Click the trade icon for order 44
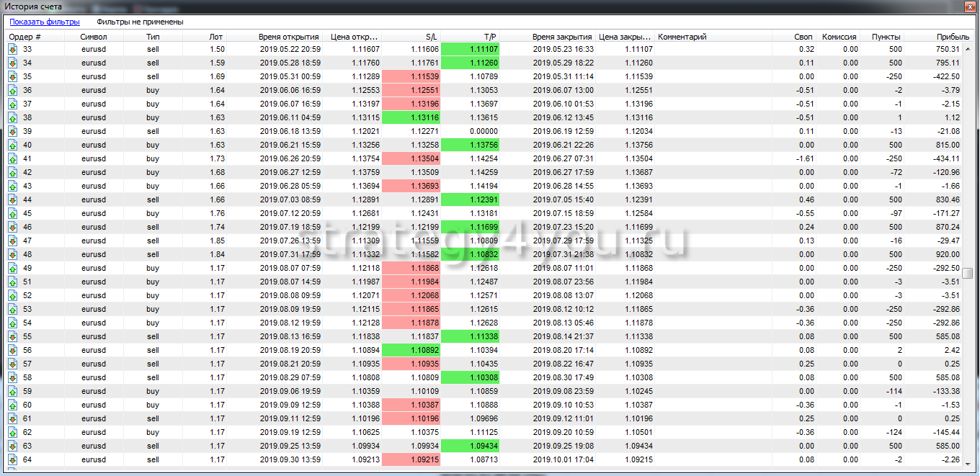Image resolution: width=980 pixels, height=476 pixels. (x=12, y=199)
